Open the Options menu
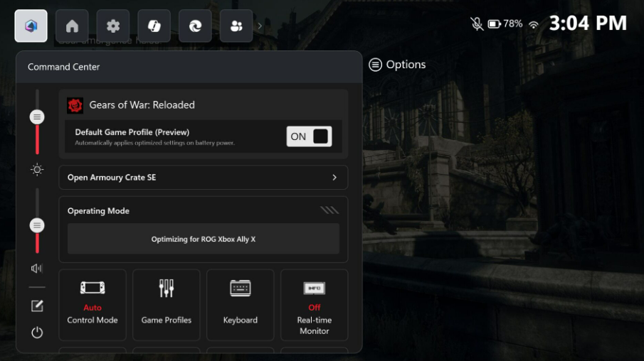This screenshot has height=361, width=644. pos(397,65)
